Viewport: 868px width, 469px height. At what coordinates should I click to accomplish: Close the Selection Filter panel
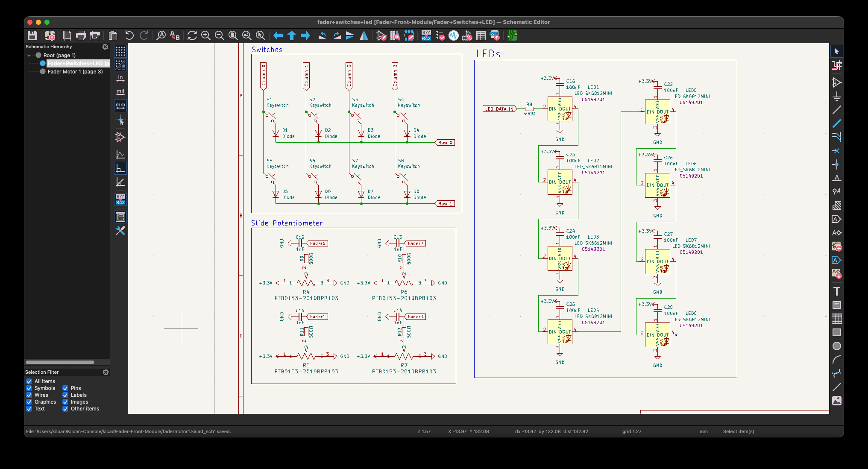pos(106,372)
